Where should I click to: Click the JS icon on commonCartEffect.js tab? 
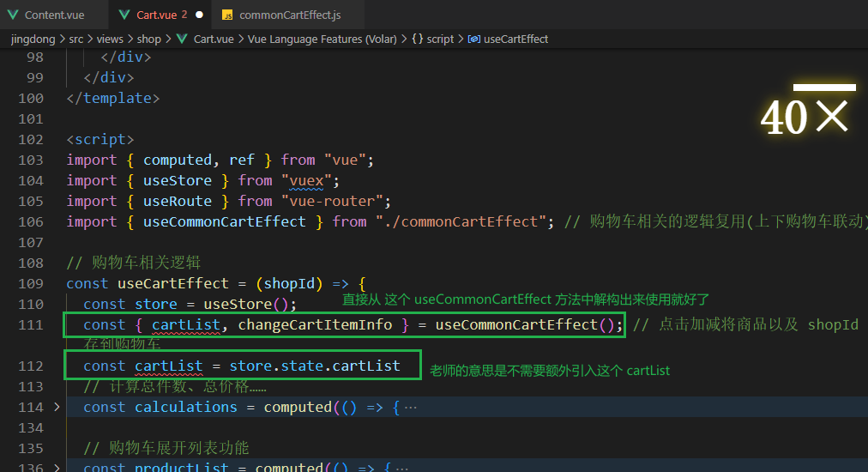tap(227, 15)
